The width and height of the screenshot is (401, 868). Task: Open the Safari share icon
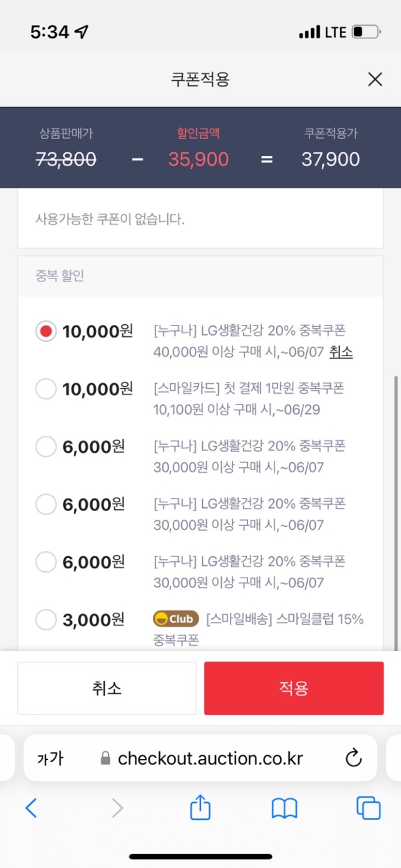200,807
